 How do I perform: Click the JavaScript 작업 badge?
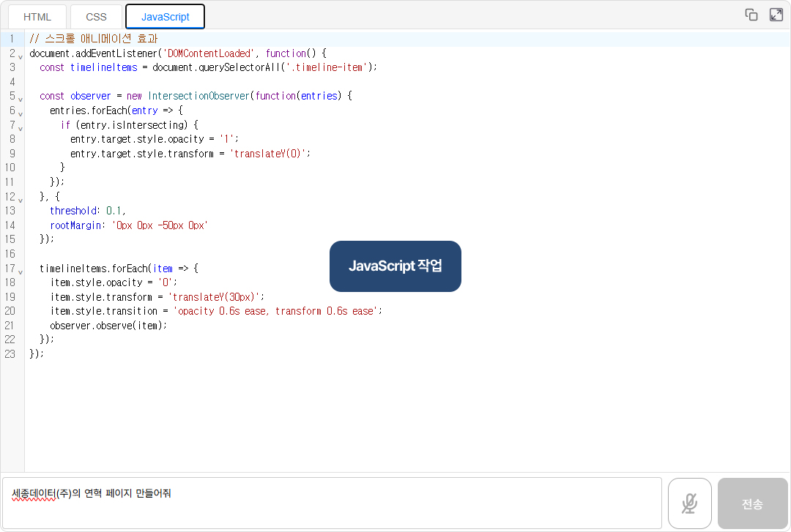coord(395,266)
